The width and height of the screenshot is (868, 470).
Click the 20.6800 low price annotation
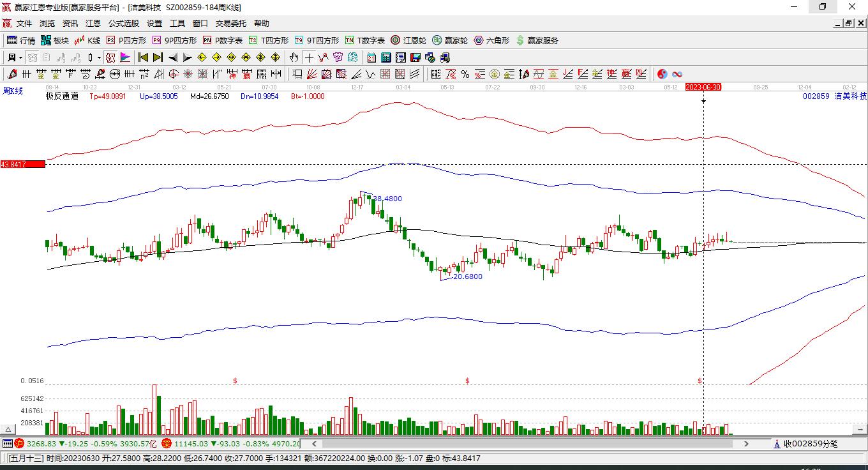tap(468, 277)
